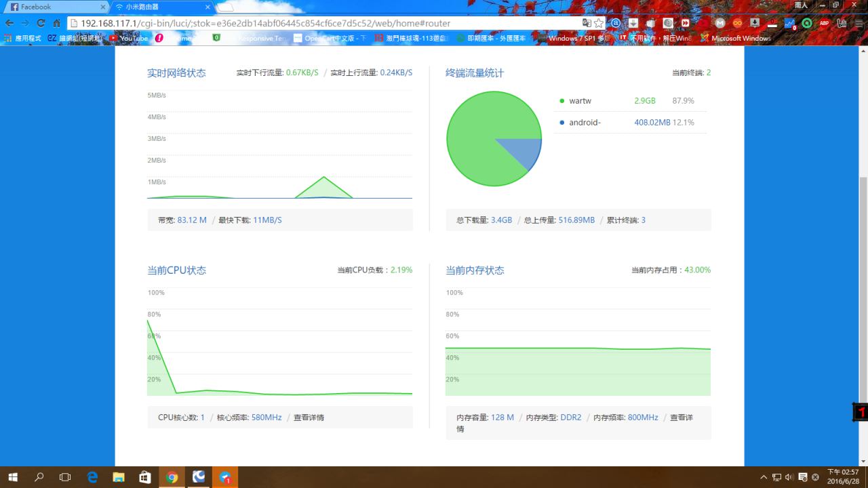This screenshot has width=868, height=488.
Task: Open Windows Store from the taskbar
Action: [x=145, y=477]
